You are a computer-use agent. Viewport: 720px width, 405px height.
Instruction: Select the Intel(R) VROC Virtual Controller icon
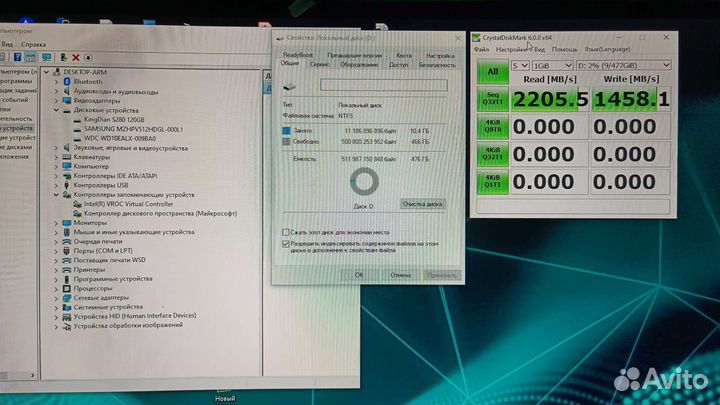point(77,204)
